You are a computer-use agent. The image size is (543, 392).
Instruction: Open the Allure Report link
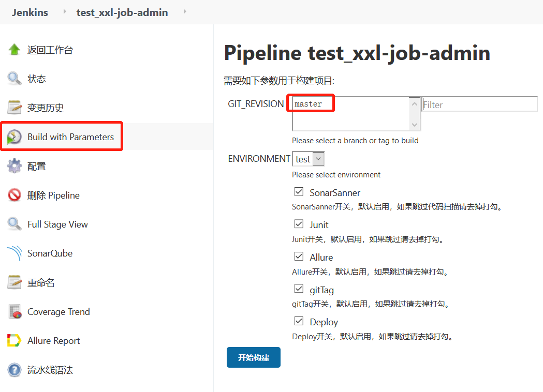(54, 341)
